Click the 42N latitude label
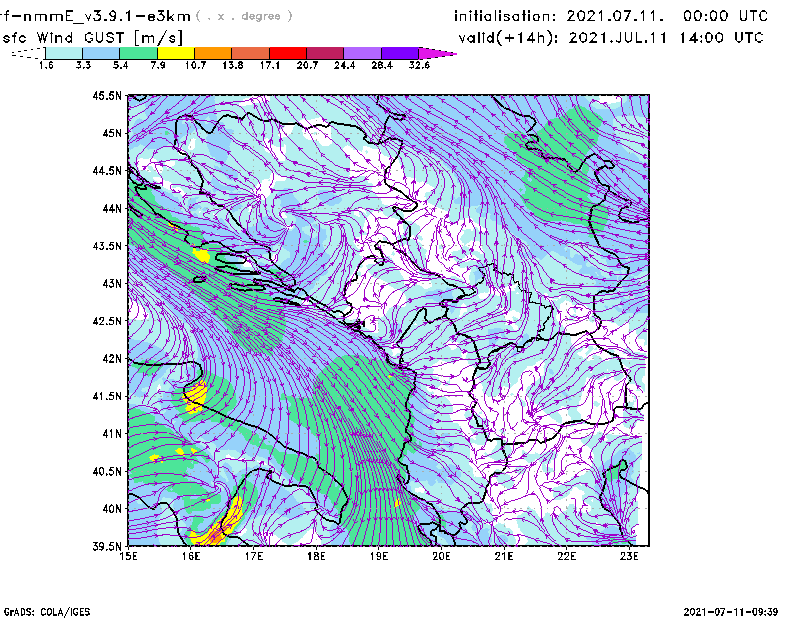The height and width of the screenshot is (618, 800). (x=113, y=358)
